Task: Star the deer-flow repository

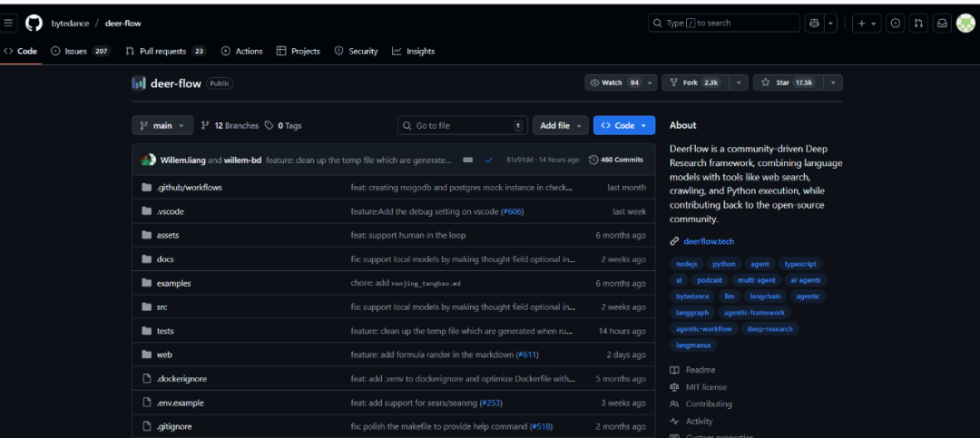Action: (x=789, y=83)
